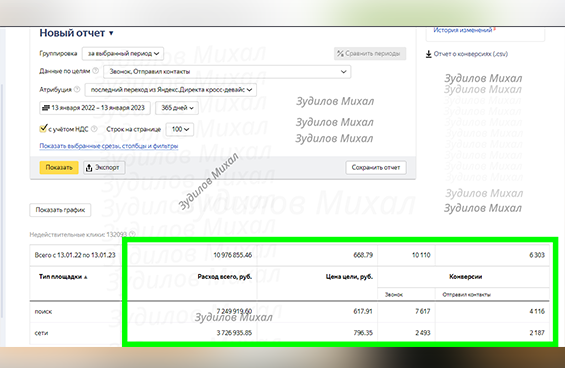Click the Всего с 13.01.22 по 13.01.23 cell
The width and height of the screenshot is (565, 368).
pyautogui.click(x=75, y=255)
